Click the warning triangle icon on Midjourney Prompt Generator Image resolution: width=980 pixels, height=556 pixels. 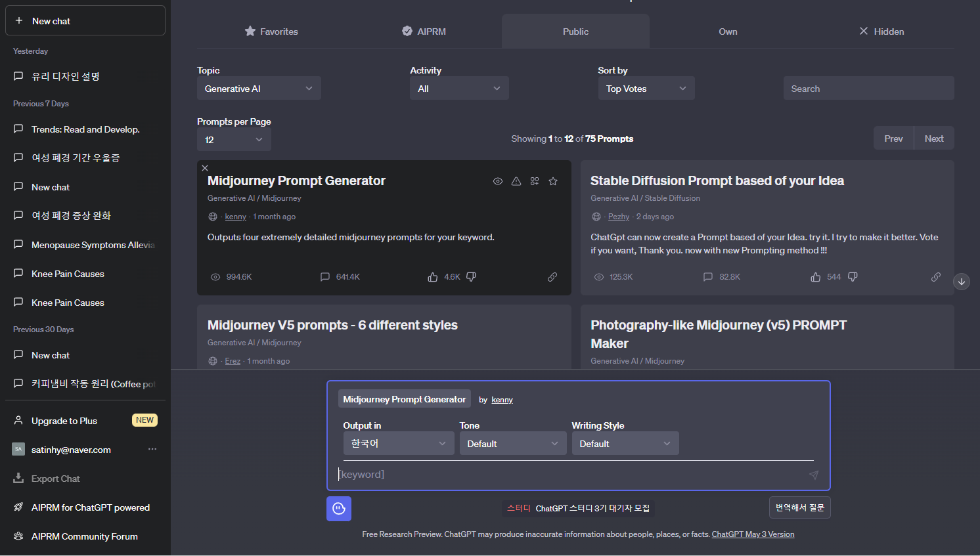pos(516,181)
